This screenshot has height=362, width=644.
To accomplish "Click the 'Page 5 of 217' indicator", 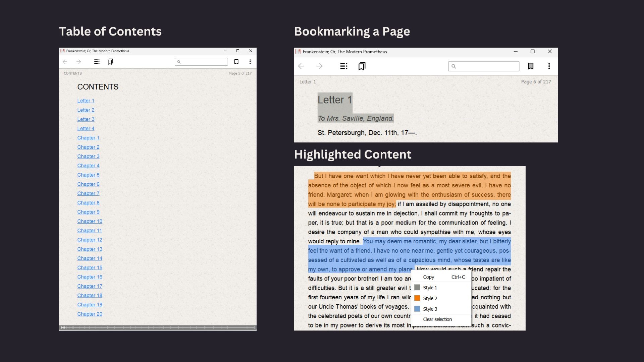I will point(240,73).
